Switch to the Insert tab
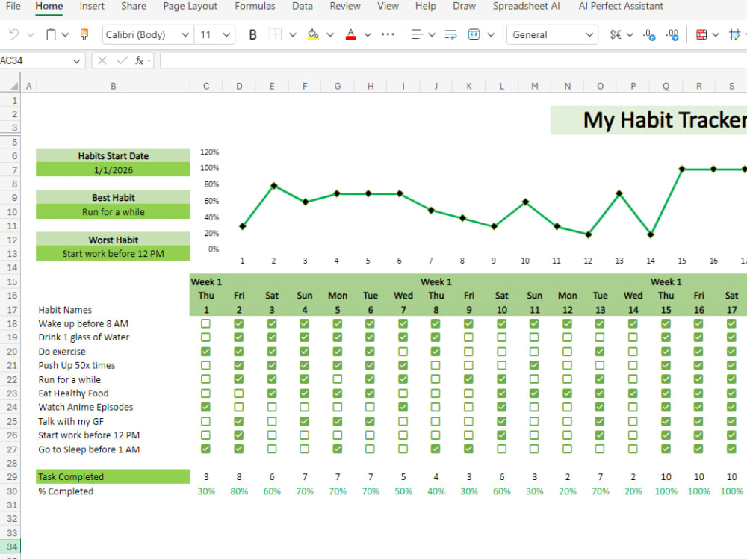 click(92, 6)
